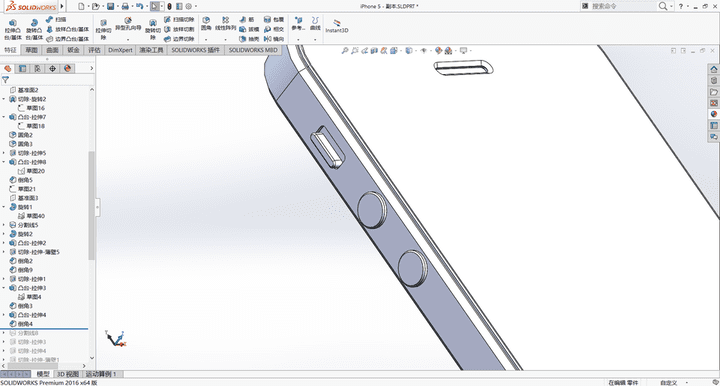Click the 拔模 draft tool
The height and width of the screenshot is (386, 720).
[x=249, y=29]
